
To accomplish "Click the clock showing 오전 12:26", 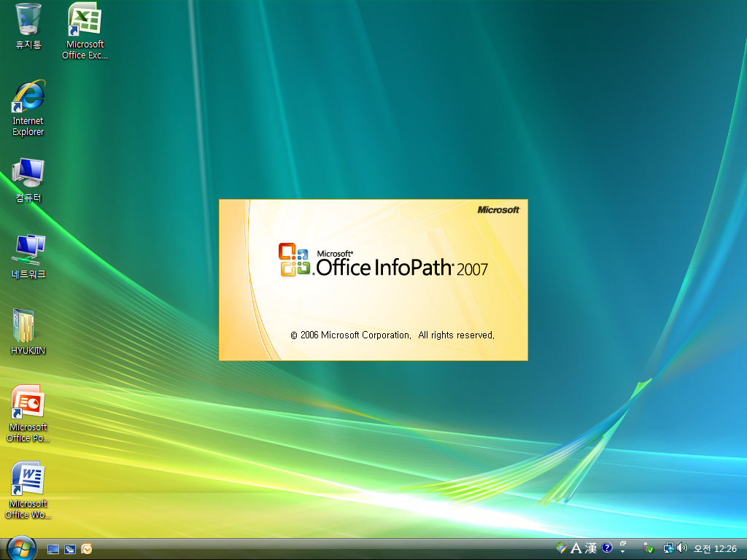I will tap(715, 548).
